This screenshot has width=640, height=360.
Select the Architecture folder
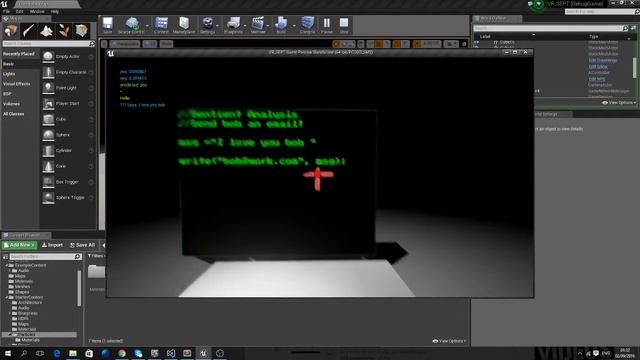coord(30,303)
